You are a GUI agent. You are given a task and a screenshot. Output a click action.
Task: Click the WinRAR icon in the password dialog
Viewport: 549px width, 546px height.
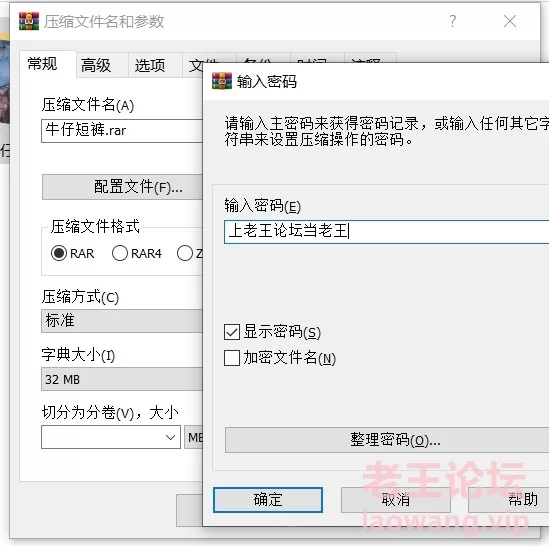pos(222,81)
